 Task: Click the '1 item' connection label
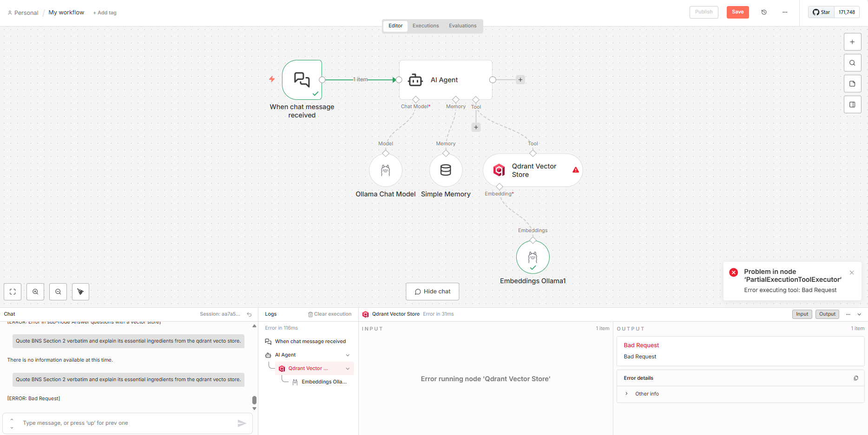(361, 79)
